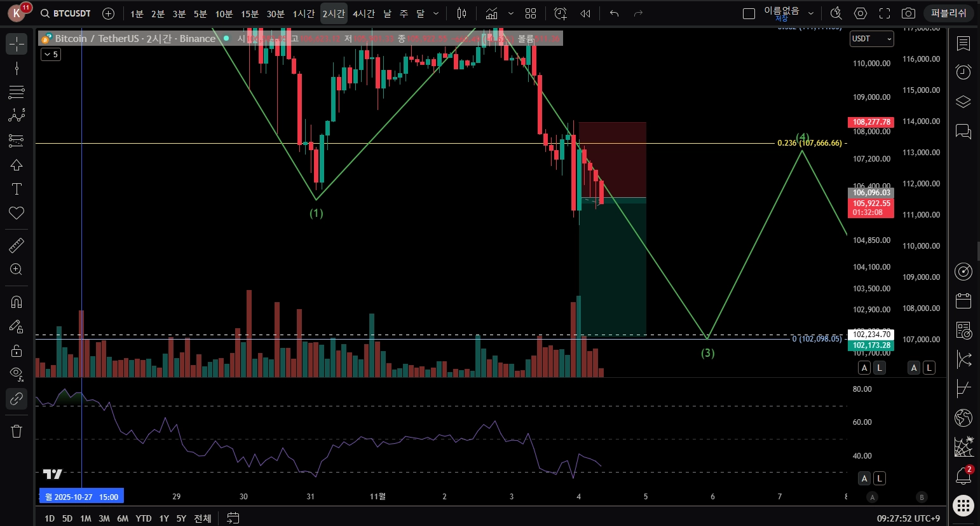Screen dimensions: 980x526
Task: Take a chart snapshot with camera icon
Action: click(x=908, y=13)
